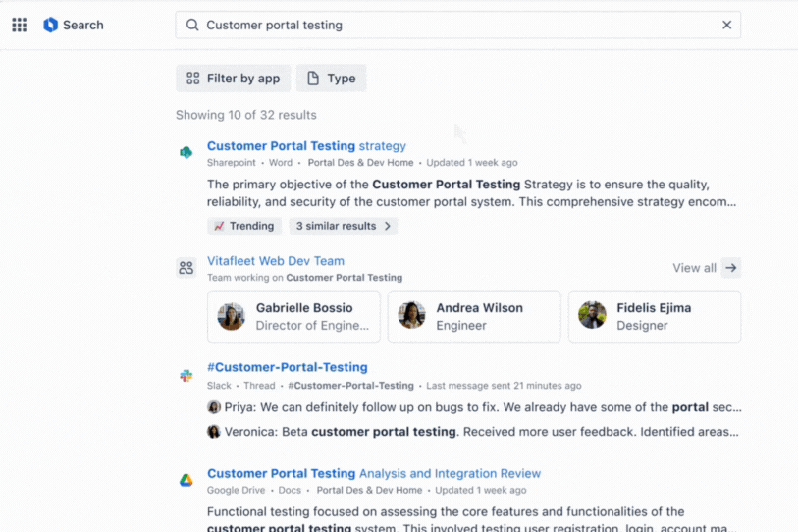Open Gabrielle Bossio's profile card
The height and width of the screenshot is (532, 798).
[x=293, y=317]
